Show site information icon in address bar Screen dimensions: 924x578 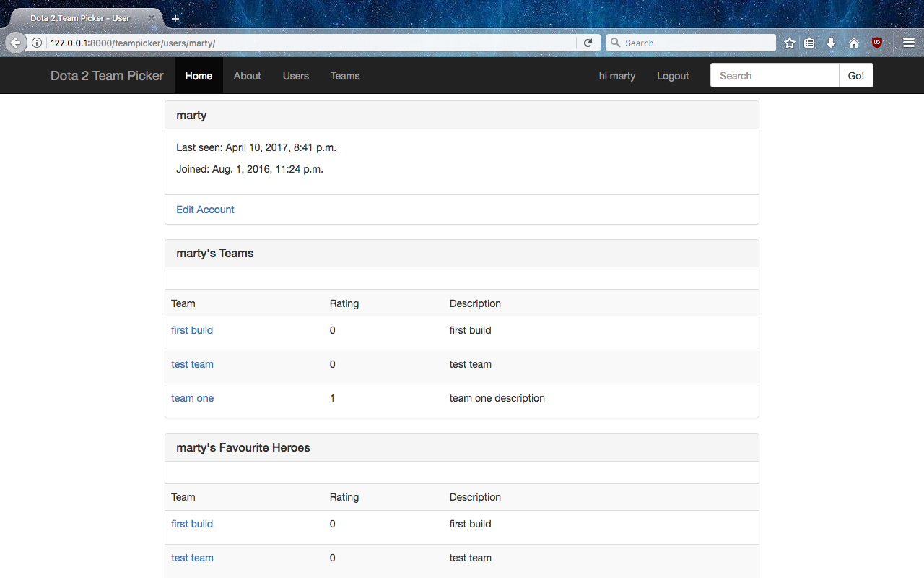click(37, 43)
